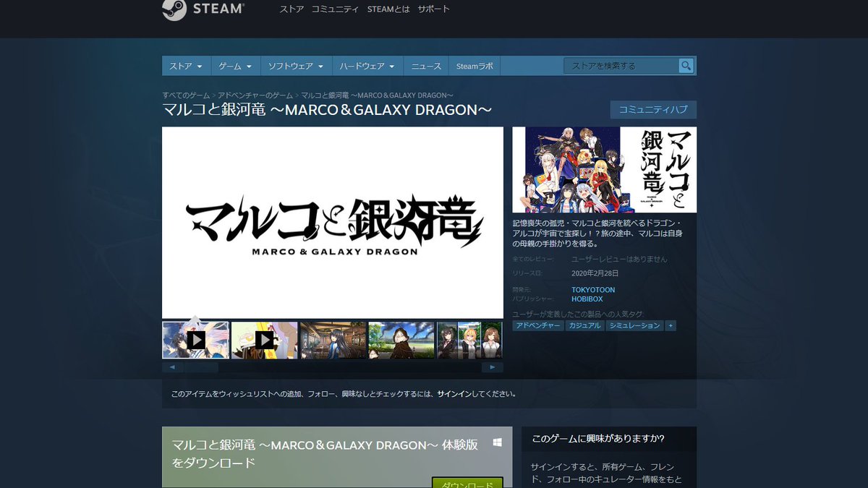The height and width of the screenshot is (488, 868).
Task: Focus the store search field
Action: click(x=621, y=66)
